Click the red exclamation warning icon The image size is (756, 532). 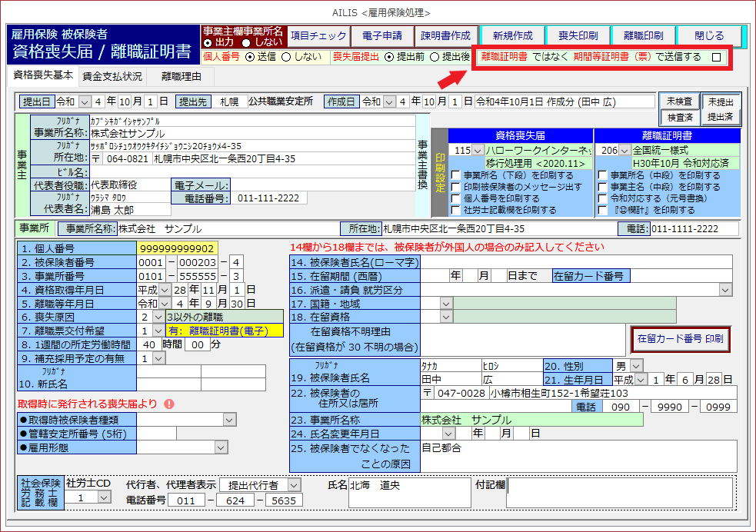point(168,404)
